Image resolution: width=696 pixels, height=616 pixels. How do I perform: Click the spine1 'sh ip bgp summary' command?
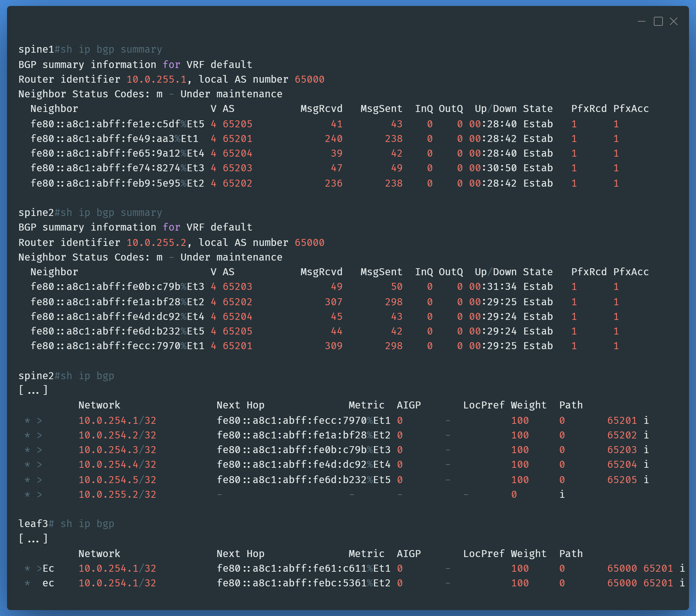(x=111, y=50)
